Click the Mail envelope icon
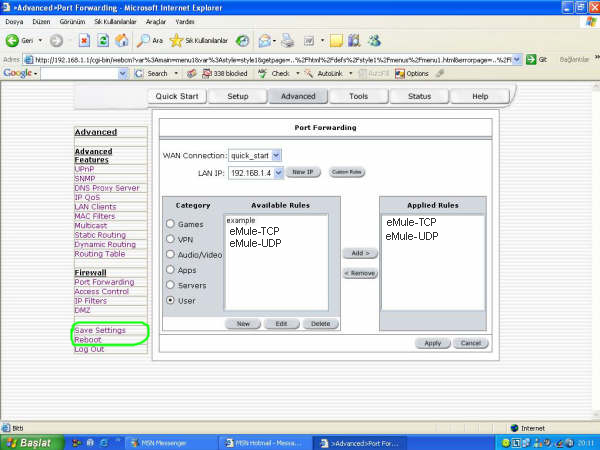 [x=264, y=40]
